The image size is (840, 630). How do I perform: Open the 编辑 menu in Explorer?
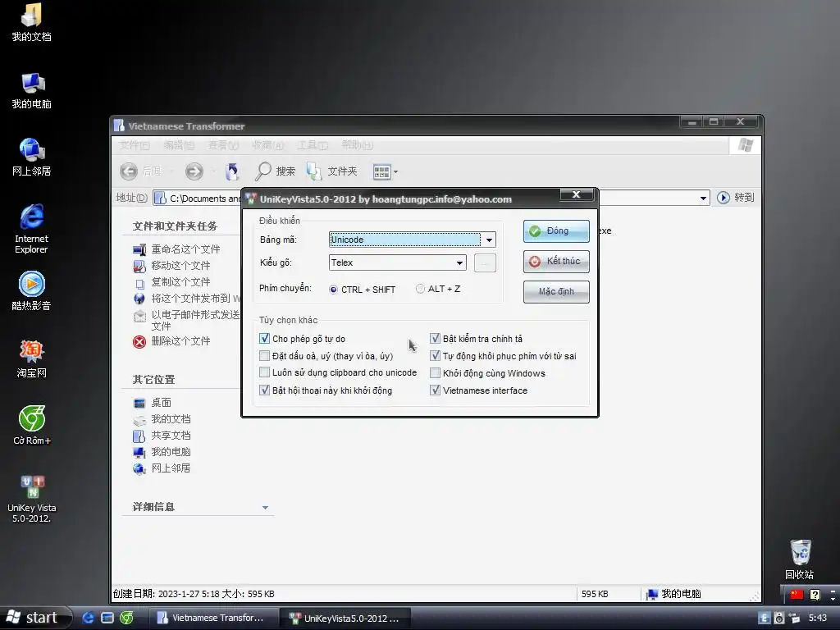[x=179, y=145]
